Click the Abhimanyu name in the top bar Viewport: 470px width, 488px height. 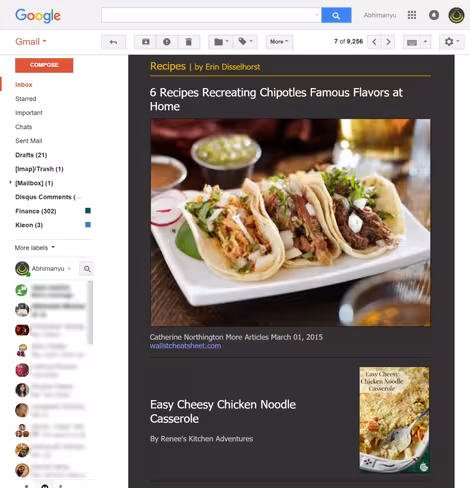coord(380,15)
